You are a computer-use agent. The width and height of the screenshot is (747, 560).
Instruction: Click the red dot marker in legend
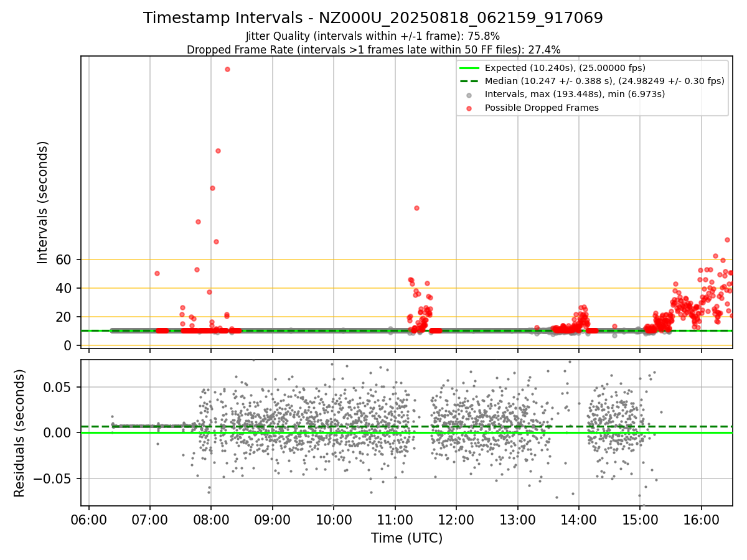(x=469, y=108)
